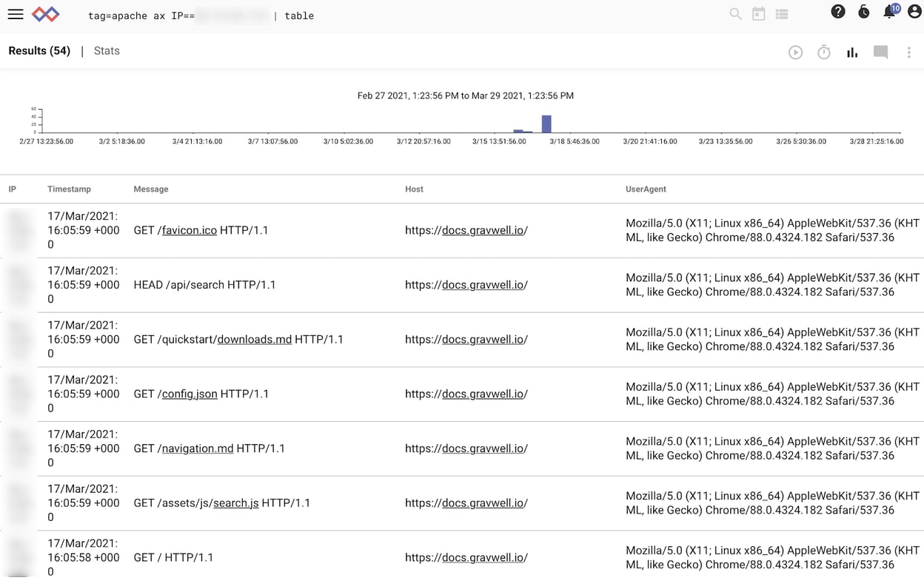Select the tall histogram bar near March 17

[546, 123]
